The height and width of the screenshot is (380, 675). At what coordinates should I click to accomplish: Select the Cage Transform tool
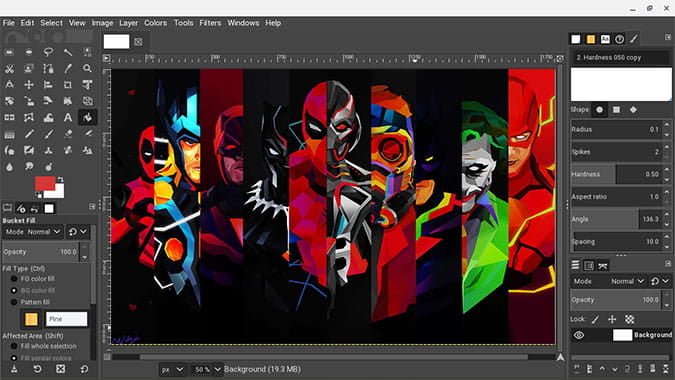[28, 117]
